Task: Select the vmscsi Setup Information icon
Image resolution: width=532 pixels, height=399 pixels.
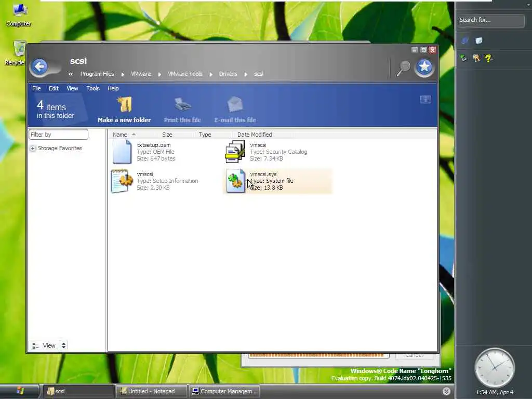Action: (x=122, y=181)
